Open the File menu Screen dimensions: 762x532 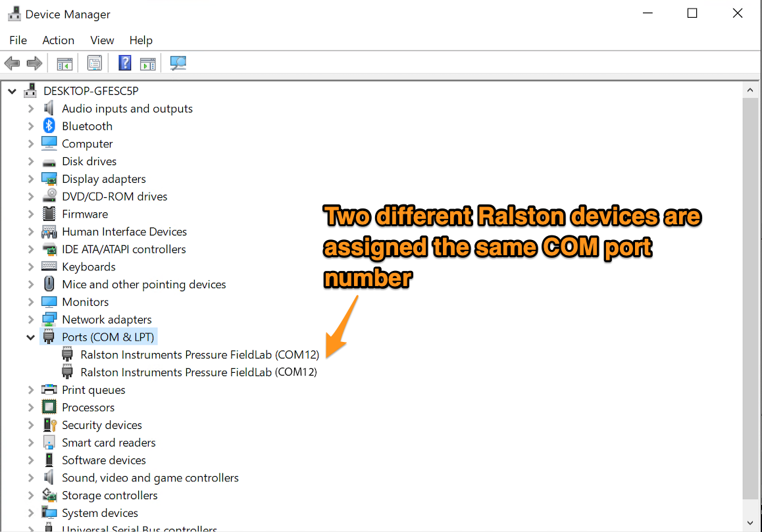(x=18, y=40)
